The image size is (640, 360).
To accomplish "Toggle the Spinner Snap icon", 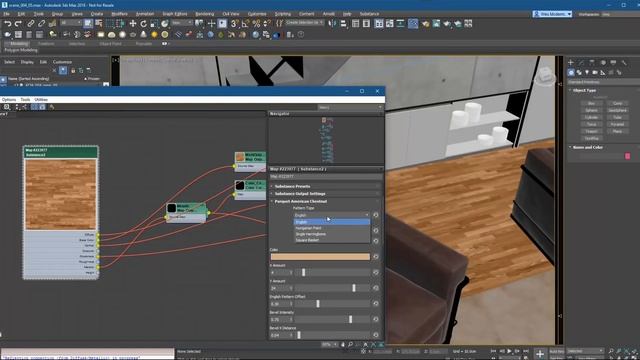I will (267, 24).
